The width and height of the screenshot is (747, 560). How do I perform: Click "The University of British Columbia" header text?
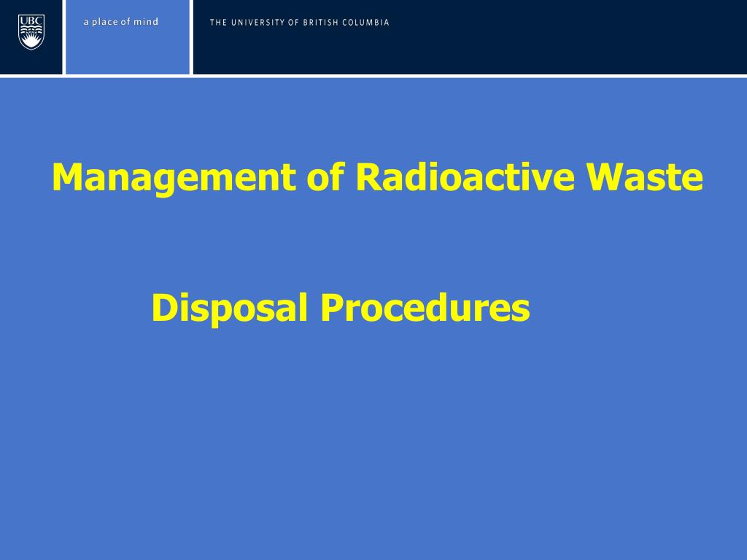(x=300, y=23)
